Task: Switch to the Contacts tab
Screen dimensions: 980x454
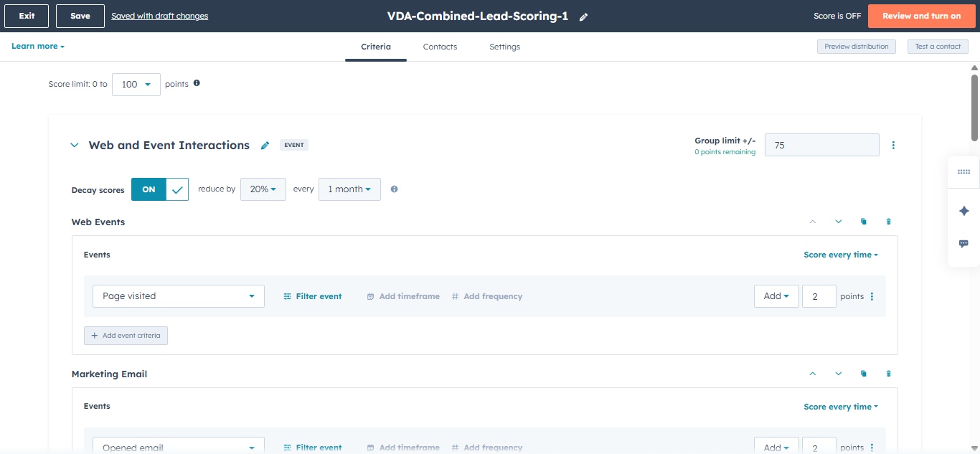Action: (440, 47)
